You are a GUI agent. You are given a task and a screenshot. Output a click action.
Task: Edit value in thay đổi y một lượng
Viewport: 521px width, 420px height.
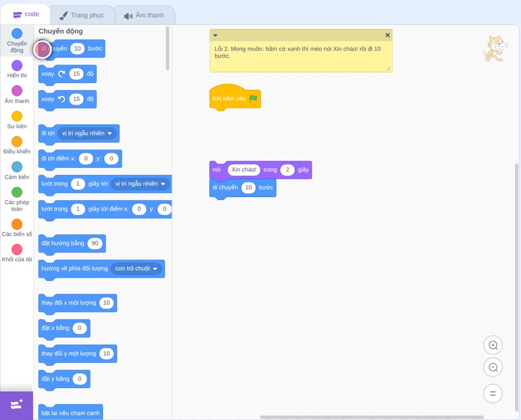(106, 353)
